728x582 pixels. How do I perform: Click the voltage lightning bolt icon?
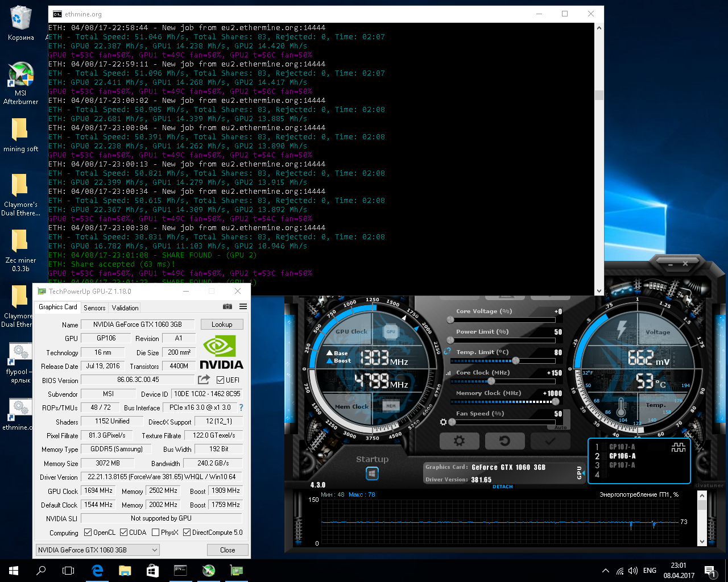pyautogui.click(x=622, y=329)
